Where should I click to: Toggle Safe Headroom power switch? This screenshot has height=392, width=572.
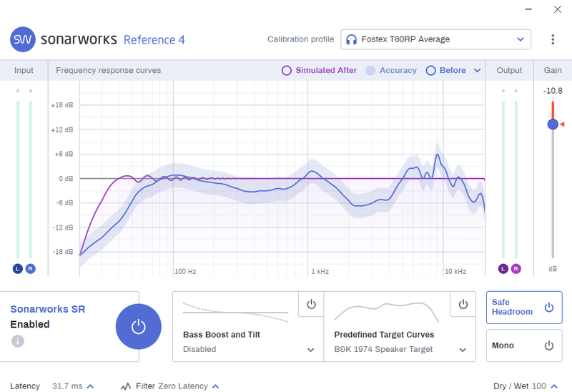click(549, 308)
